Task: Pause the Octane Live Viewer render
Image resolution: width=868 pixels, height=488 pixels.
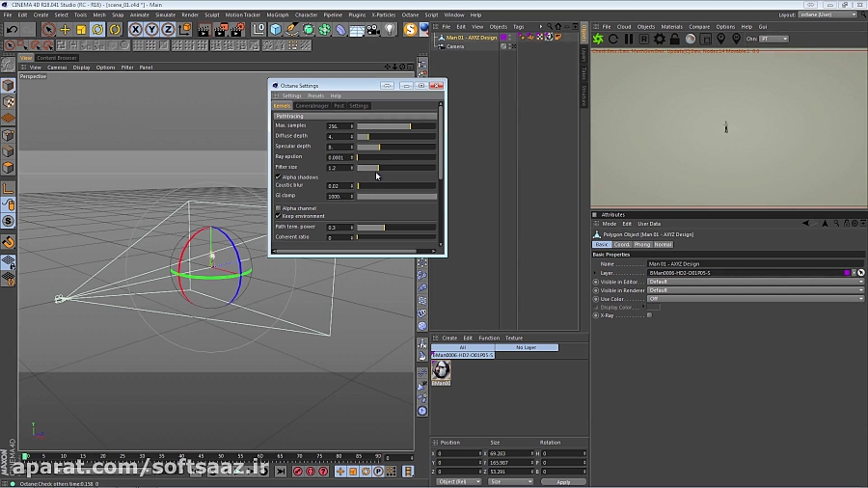Action: 629,39
